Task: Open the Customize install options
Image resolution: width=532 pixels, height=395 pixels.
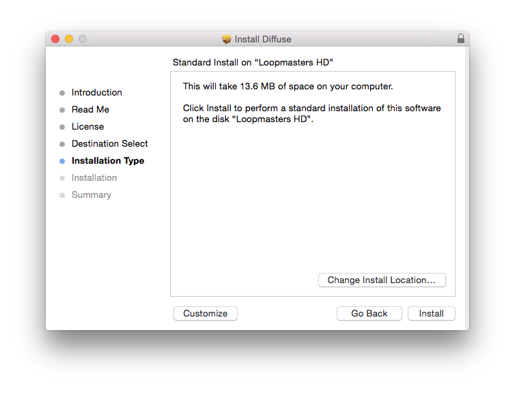Action: point(206,313)
